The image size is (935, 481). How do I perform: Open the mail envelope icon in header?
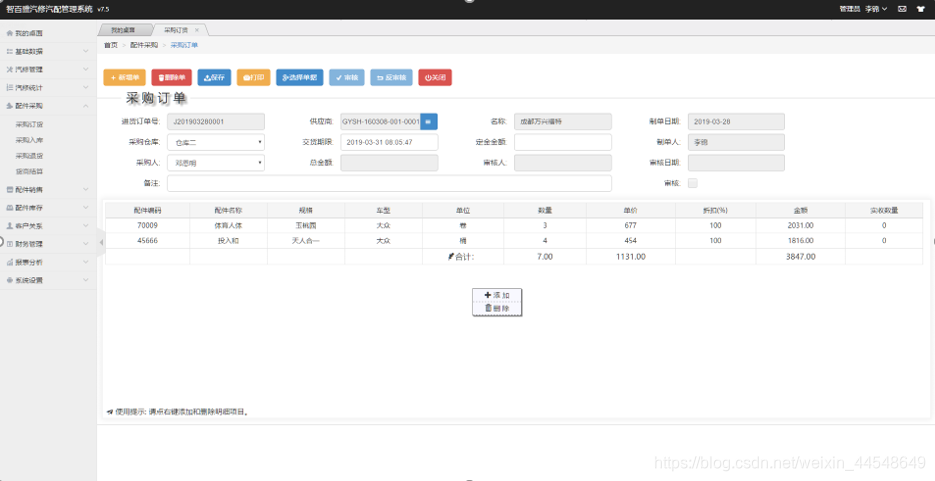pyautogui.click(x=902, y=9)
